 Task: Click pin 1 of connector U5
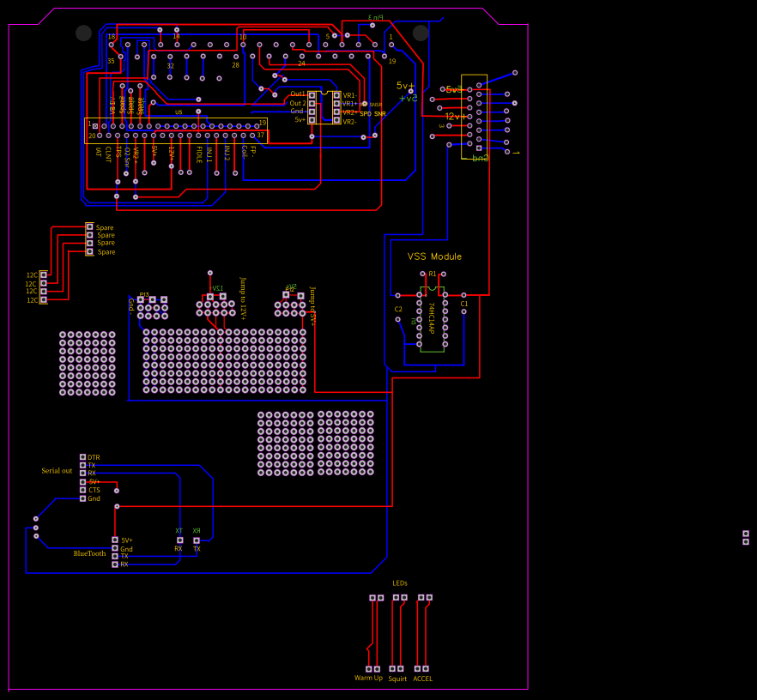95,126
